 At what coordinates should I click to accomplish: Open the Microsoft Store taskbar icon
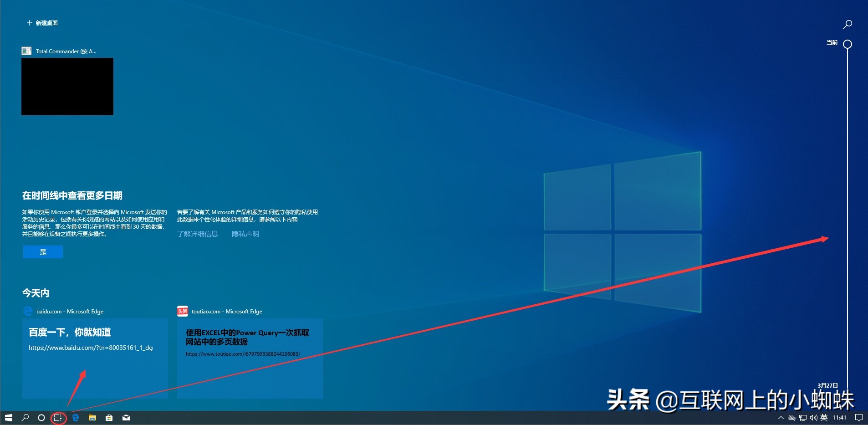109,418
